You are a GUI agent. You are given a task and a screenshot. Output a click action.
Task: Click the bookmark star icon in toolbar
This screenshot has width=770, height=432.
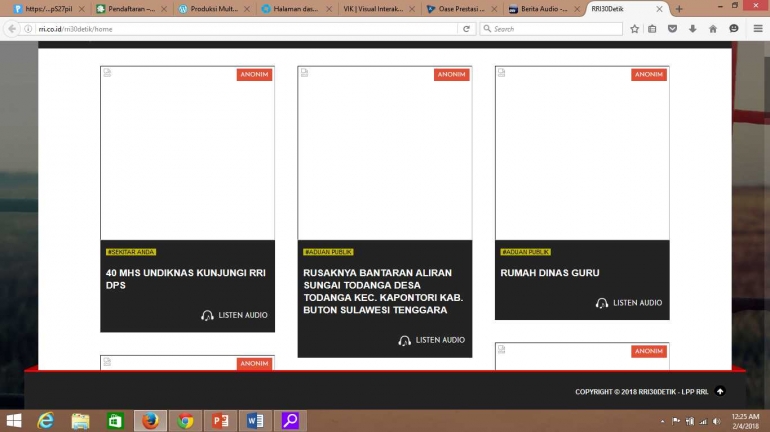pos(634,29)
